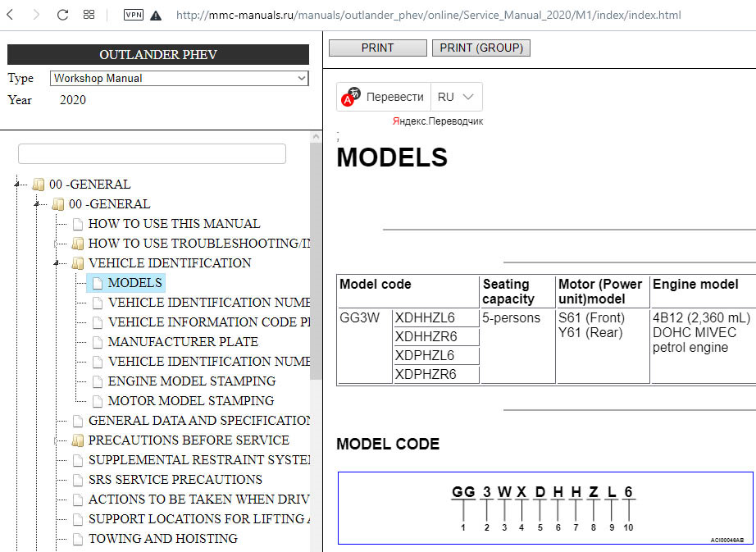Click MOTOR MODEL STAMPING page icon

coord(98,401)
